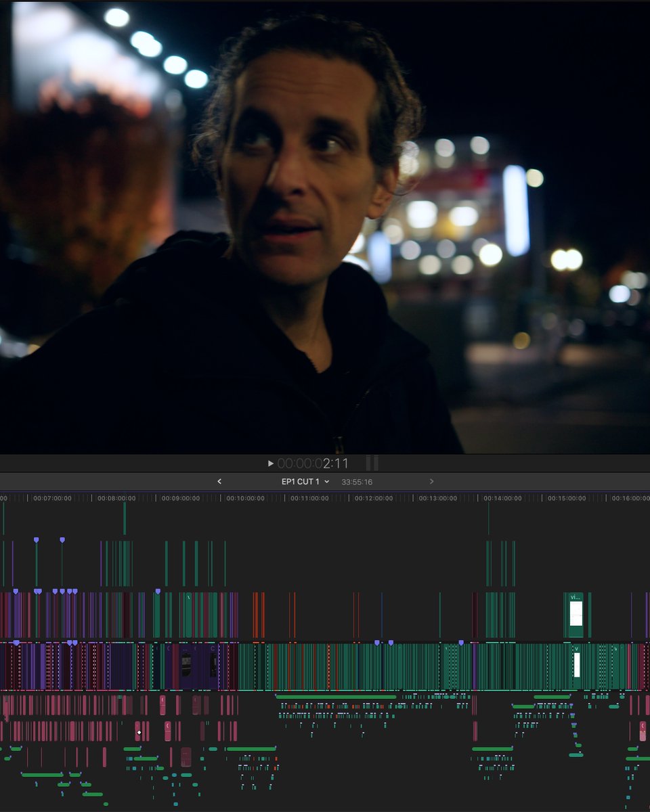Click the play icon beside the timecode
This screenshot has height=812, width=650.
coord(271,464)
